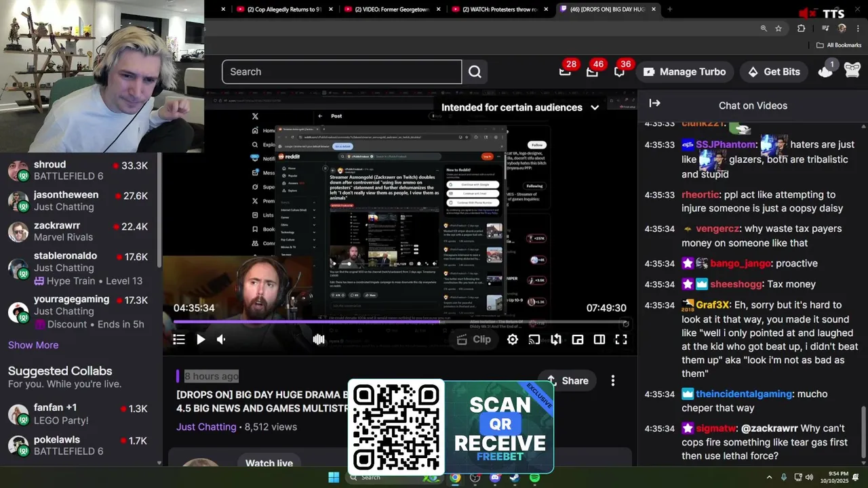Click the Watch live button
Image resolution: width=868 pixels, height=488 pixels.
[x=269, y=464]
